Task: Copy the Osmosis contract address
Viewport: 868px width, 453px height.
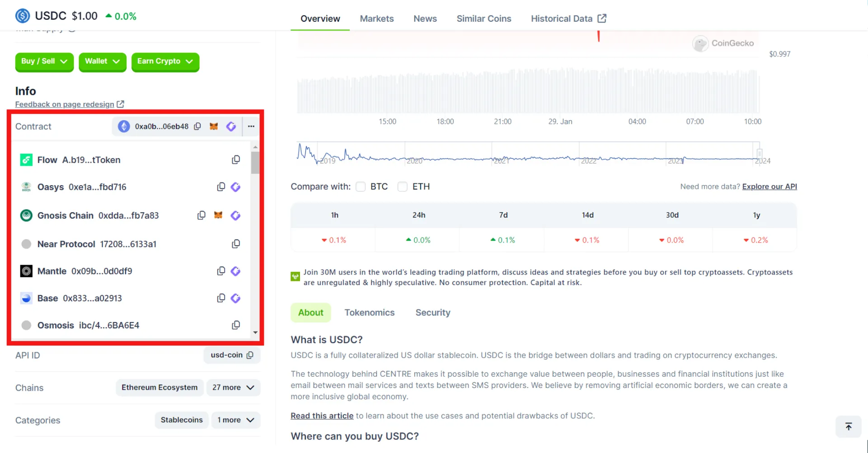Action: (x=236, y=325)
